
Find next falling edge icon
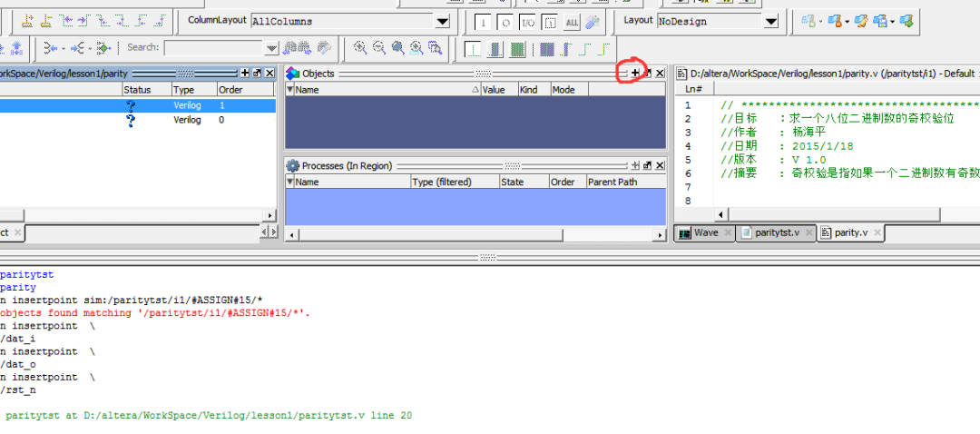pyautogui.click(x=122, y=21)
